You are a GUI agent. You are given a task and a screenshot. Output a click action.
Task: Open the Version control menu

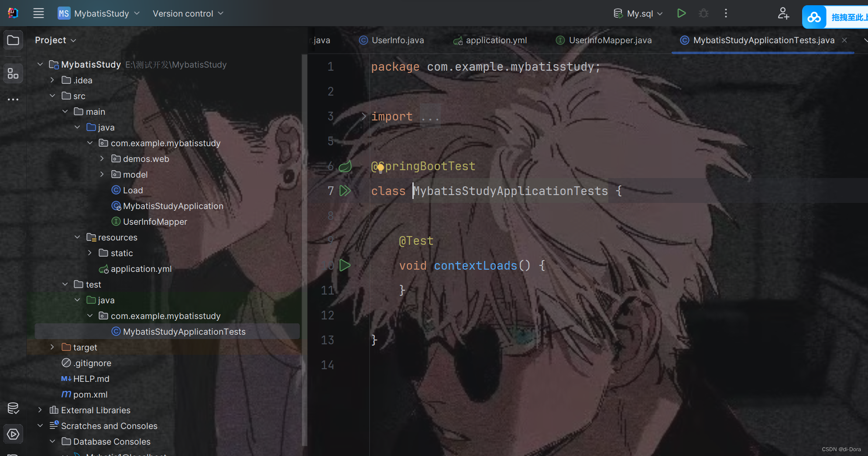(x=188, y=14)
